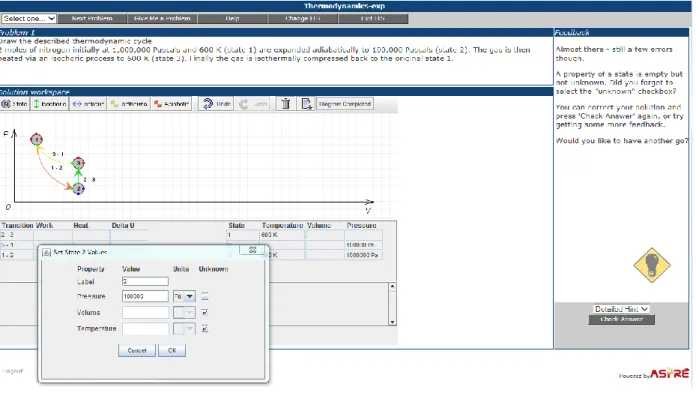Open the Help menu item
696x393 pixels.
(x=232, y=19)
